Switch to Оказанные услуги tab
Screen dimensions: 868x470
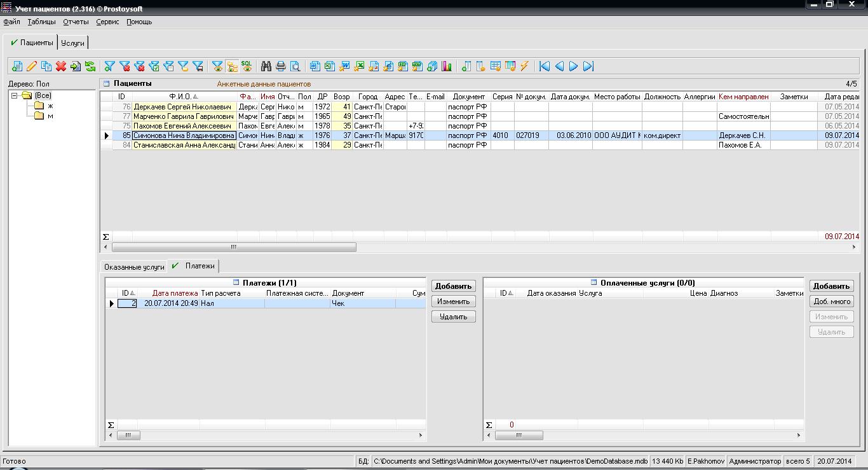[134, 267]
